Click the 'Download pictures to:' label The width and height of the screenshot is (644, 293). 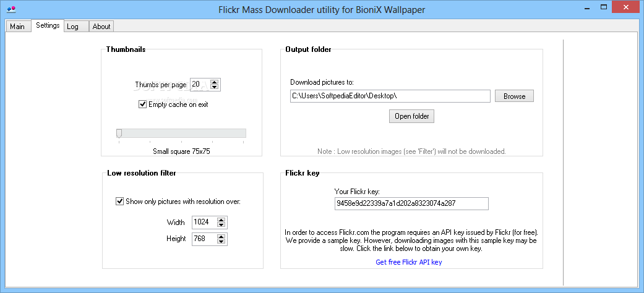pyautogui.click(x=322, y=82)
